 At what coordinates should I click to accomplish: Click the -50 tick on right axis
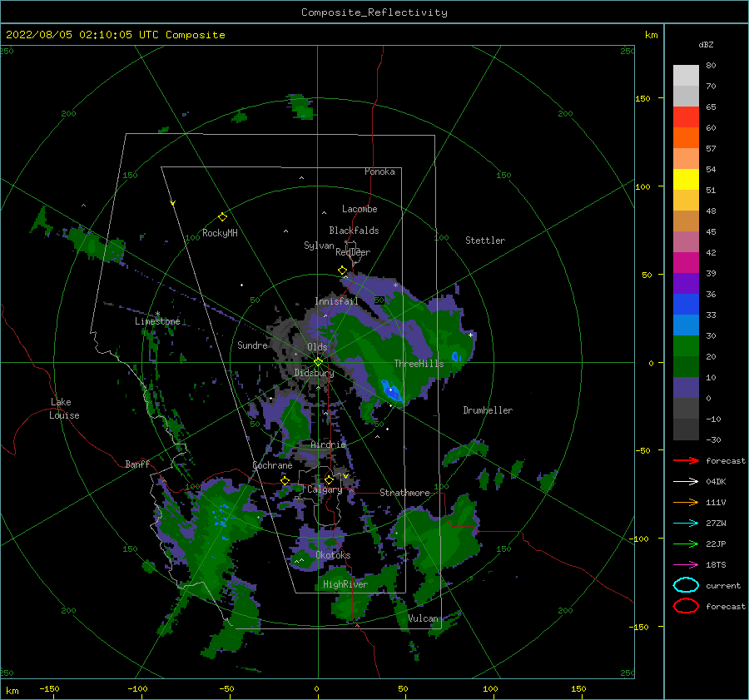pos(643,450)
